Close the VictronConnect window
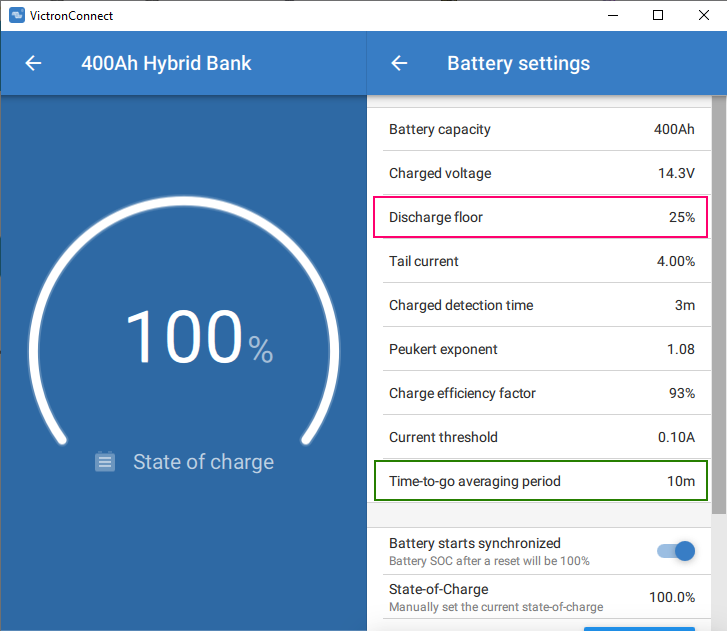The width and height of the screenshot is (727, 631). click(703, 15)
